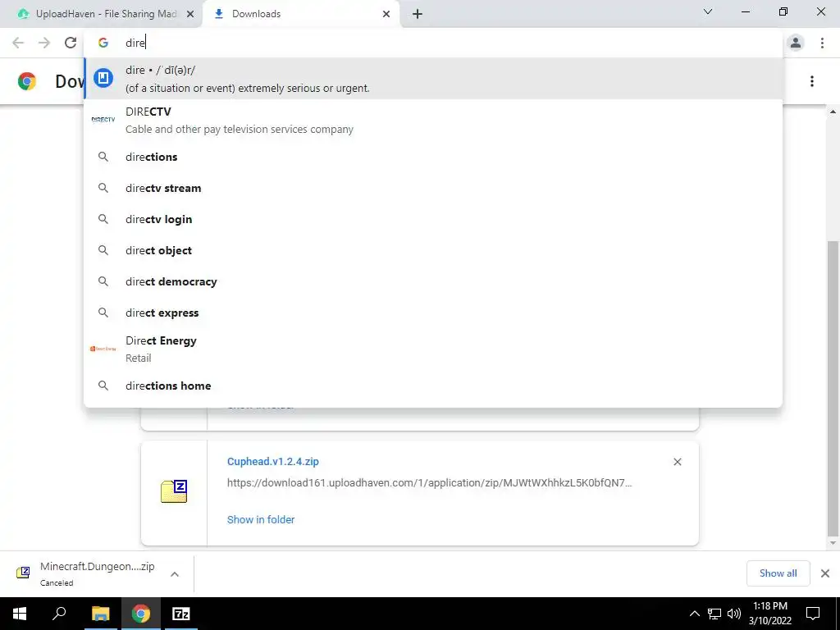840x630 pixels.
Task: Click search icon beside direct democracy
Action: click(103, 281)
